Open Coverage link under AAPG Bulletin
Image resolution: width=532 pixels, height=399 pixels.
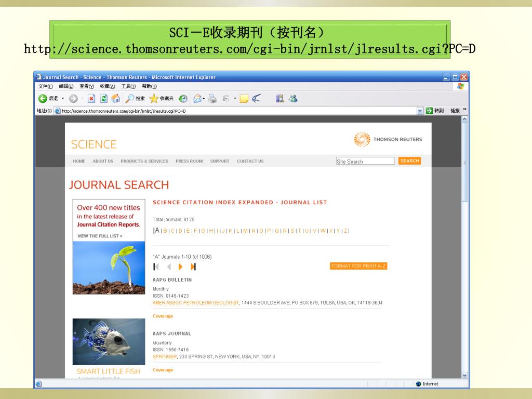[x=163, y=316]
